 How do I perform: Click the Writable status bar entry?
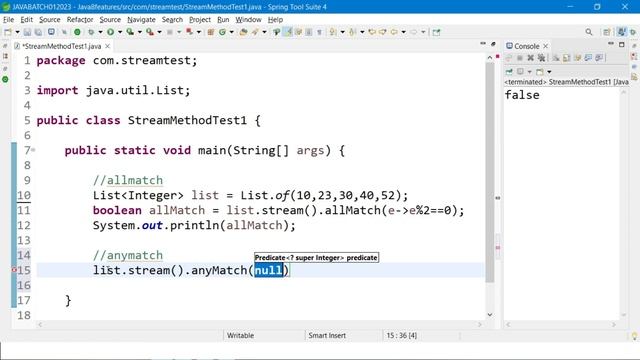coord(240,336)
